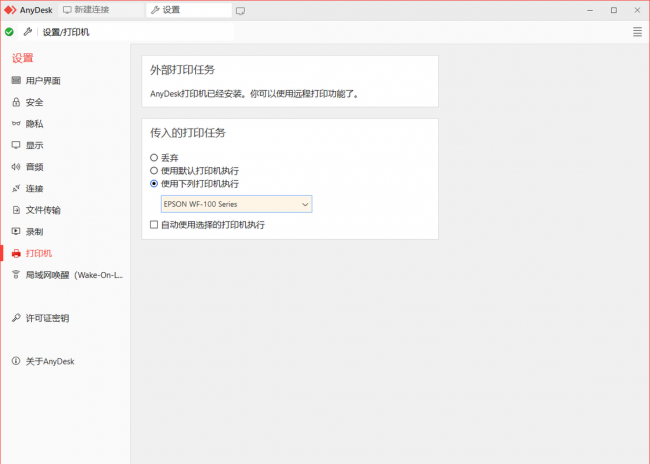Open the EPSON WF-100 Series printer dropdown

pos(236,204)
